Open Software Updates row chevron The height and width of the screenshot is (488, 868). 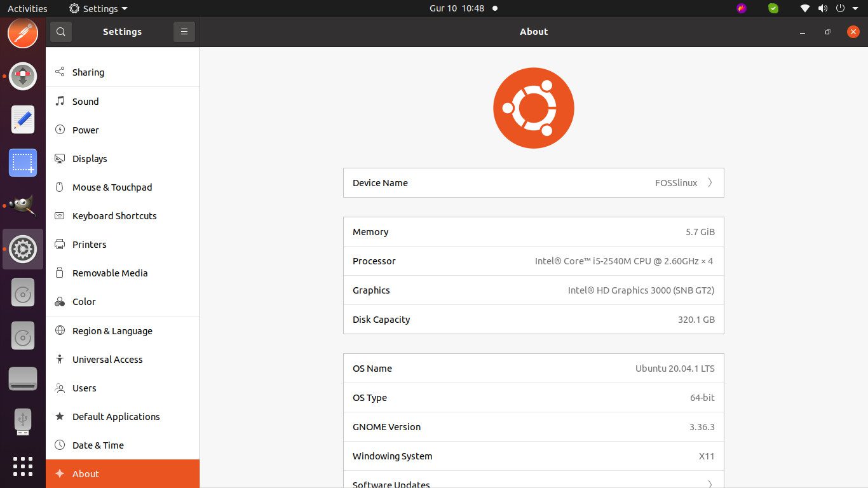coord(710,484)
